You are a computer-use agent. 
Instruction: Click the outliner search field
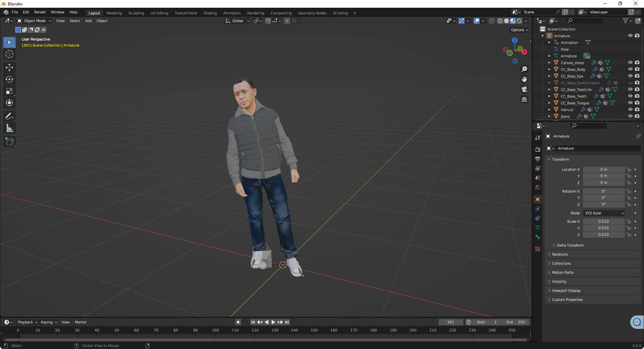click(585, 21)
